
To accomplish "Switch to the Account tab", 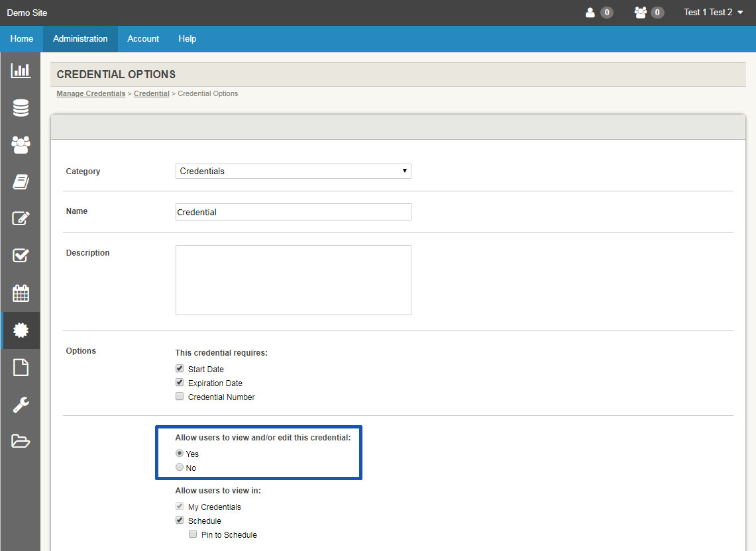I will 142,38.
